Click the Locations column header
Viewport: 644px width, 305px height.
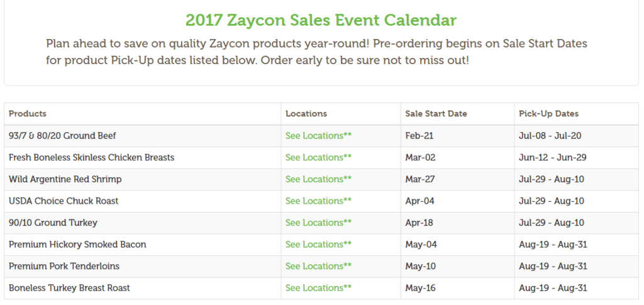(306, 114)
